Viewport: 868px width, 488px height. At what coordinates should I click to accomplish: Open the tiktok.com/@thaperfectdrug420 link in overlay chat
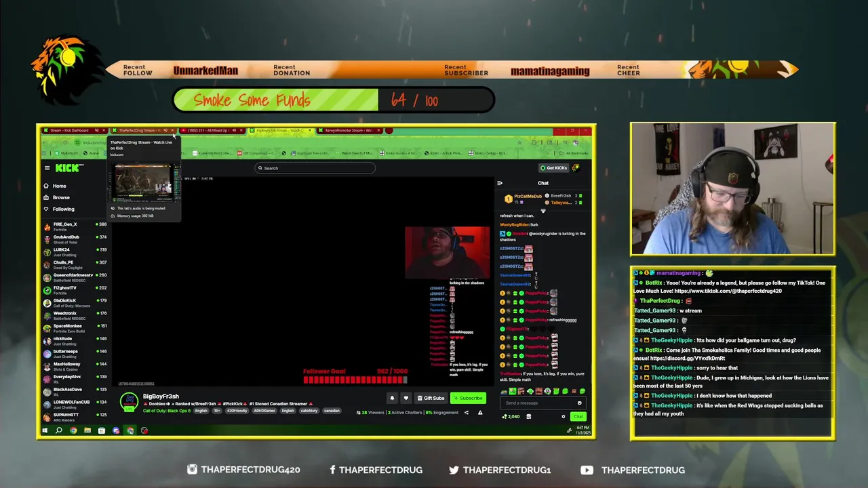pos(728,291)
